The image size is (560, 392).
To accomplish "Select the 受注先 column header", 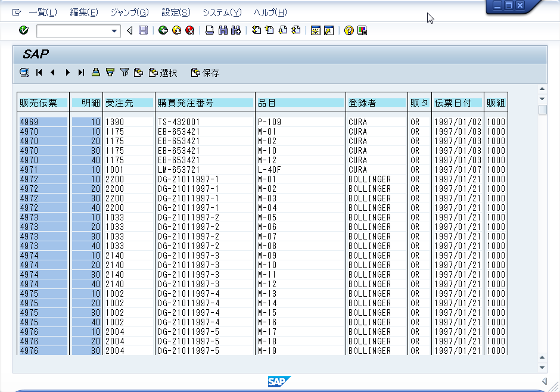I will coord(129,103).
